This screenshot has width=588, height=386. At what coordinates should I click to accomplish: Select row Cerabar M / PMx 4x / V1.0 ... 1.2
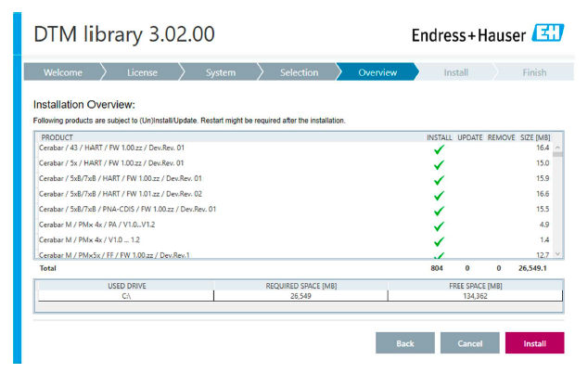coord(294,239)
